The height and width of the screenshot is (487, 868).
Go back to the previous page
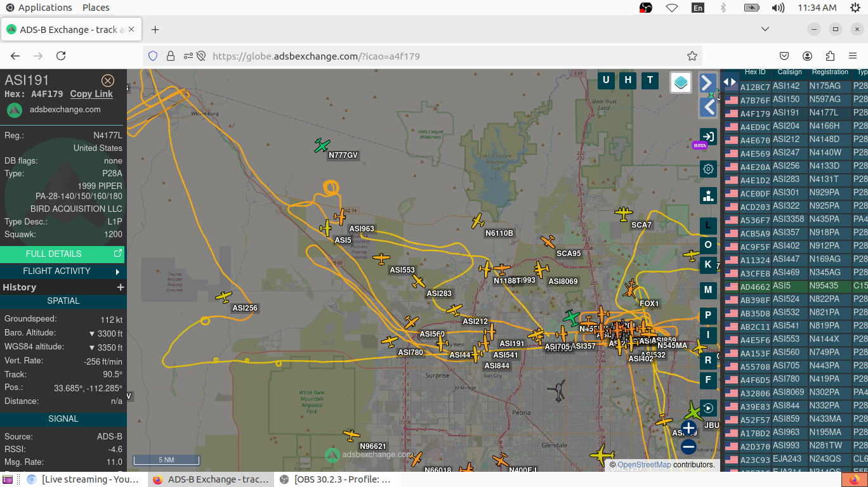coord(15,56)
